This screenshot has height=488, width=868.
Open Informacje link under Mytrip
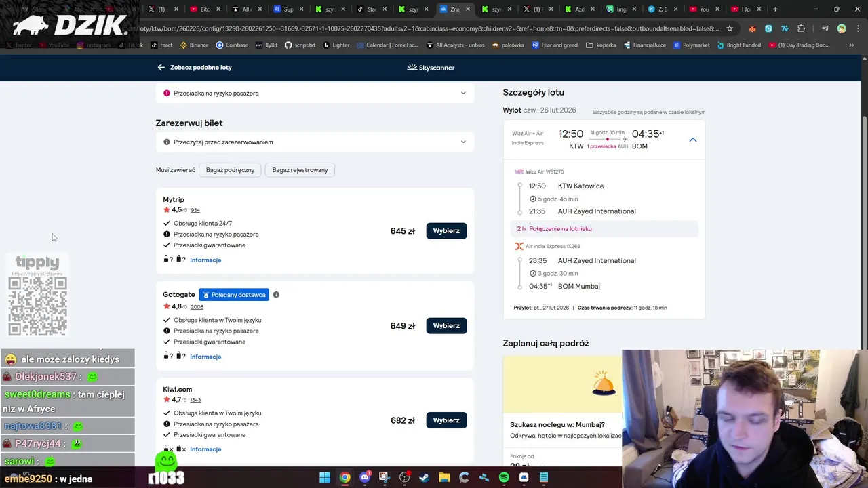click(205, 260)
